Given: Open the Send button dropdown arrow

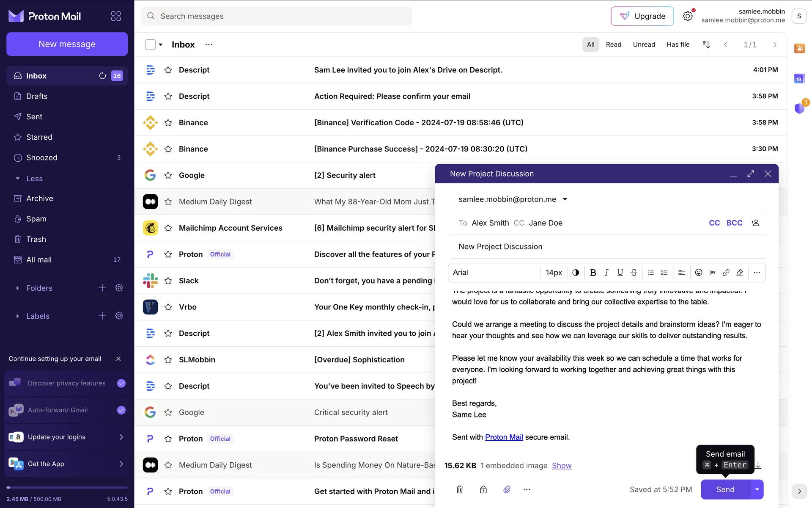Looking at the screenshot, I should tap(757, 489).
